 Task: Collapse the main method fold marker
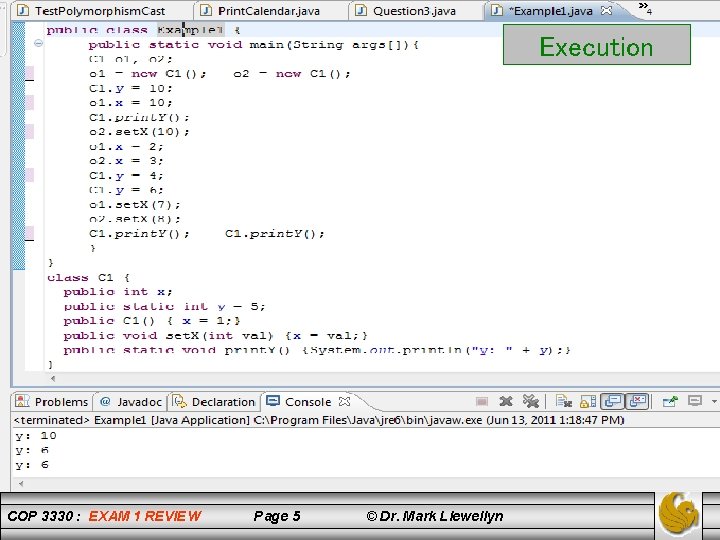(x=38, y=43)
